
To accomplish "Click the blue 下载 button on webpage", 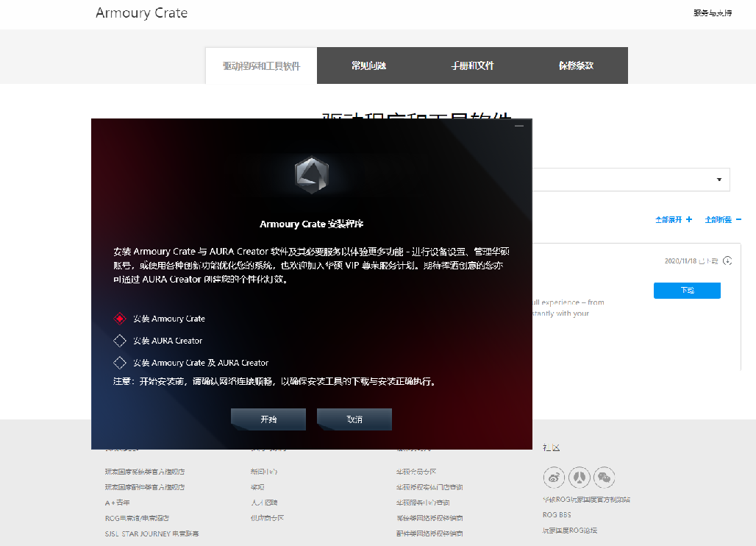I will (687, 291).
